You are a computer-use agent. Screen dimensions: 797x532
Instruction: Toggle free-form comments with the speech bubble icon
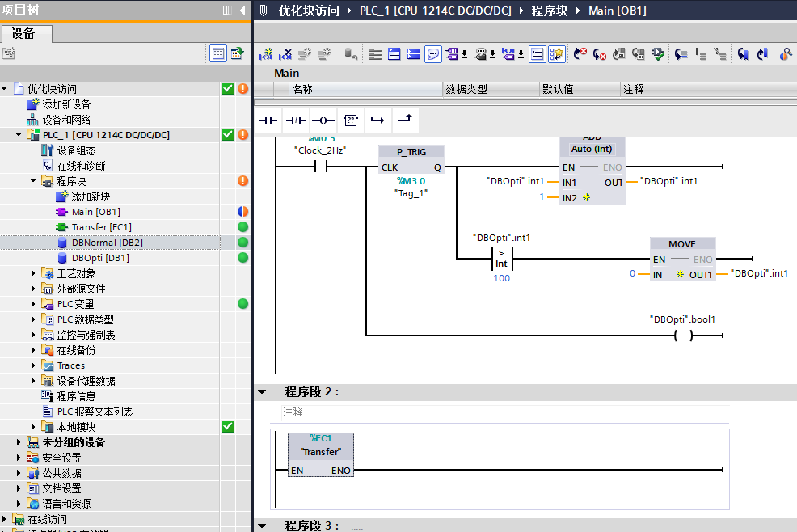coord(433,53)
